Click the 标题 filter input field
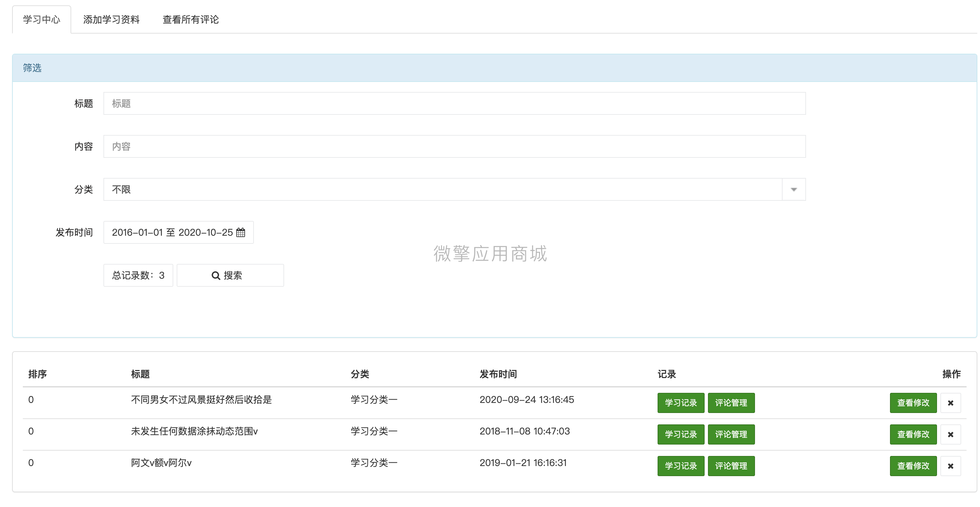This screenshot has width=980, height=507. [454, 103]
